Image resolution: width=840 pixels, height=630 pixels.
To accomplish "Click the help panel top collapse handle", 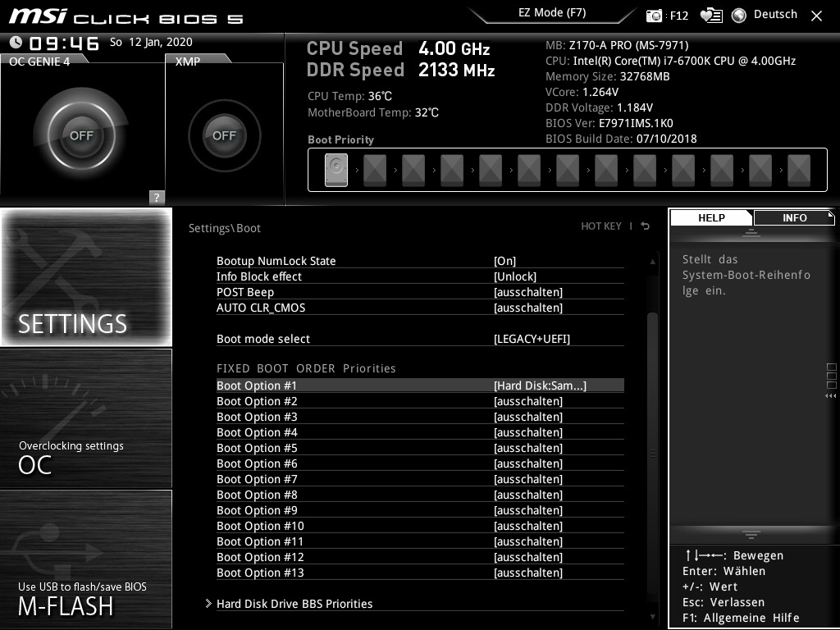I will (x=751, y=233).
